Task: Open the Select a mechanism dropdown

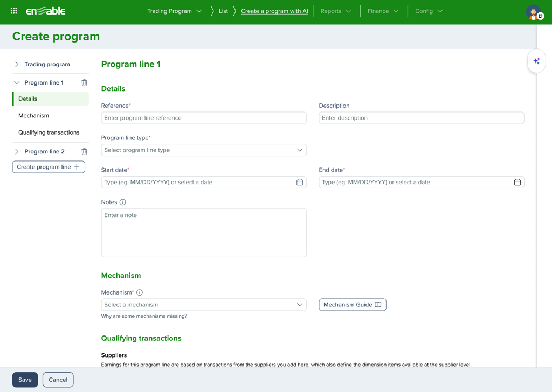Action: [x=204, y=305]
